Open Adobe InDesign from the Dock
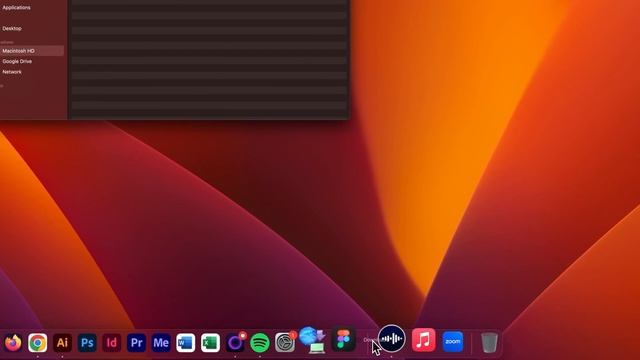The width and height of the screenshot is (640, 360). tap(111, 342)
